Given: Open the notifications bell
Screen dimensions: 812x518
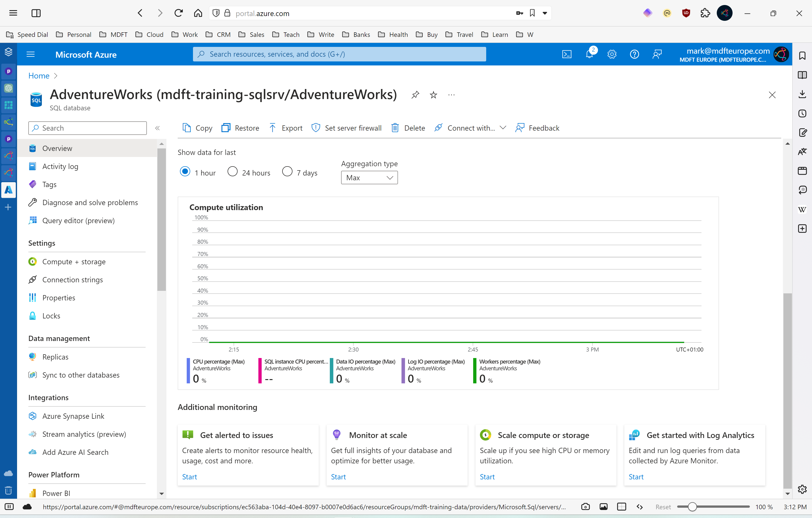Looking at the screenshot, I should tap(589, 54).
